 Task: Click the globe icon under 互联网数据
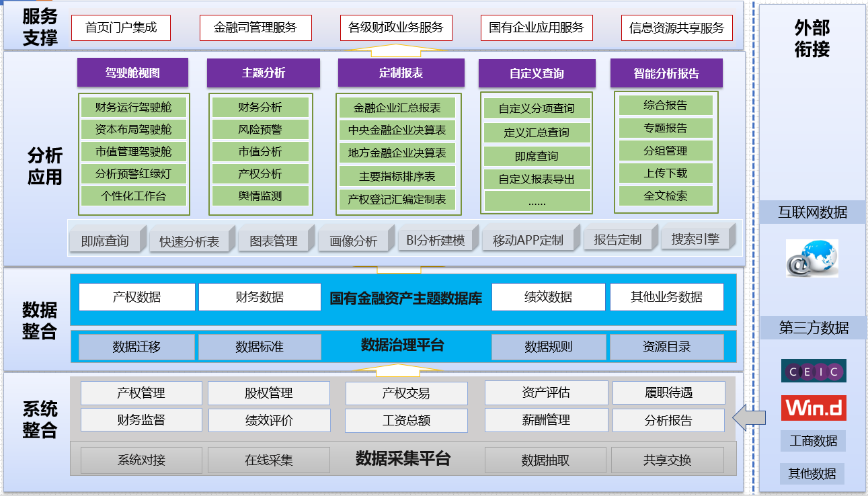(812, 259)
